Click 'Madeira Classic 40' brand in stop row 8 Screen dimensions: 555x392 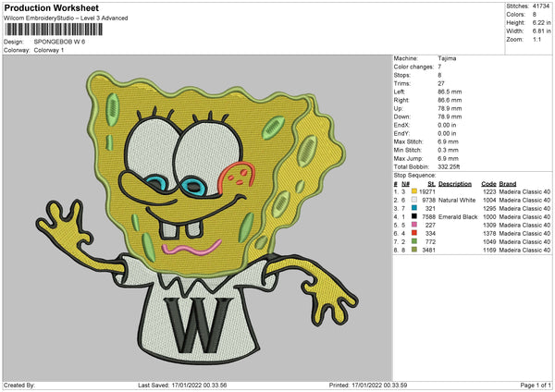coord(524,251)
